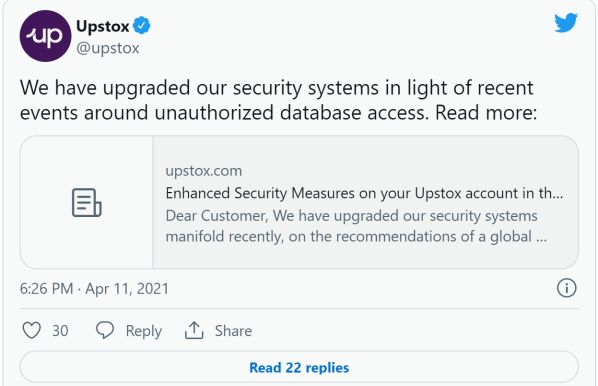Click the share arrow icon
The height and width of the screenshot is (386, 598).
[194, 330]
